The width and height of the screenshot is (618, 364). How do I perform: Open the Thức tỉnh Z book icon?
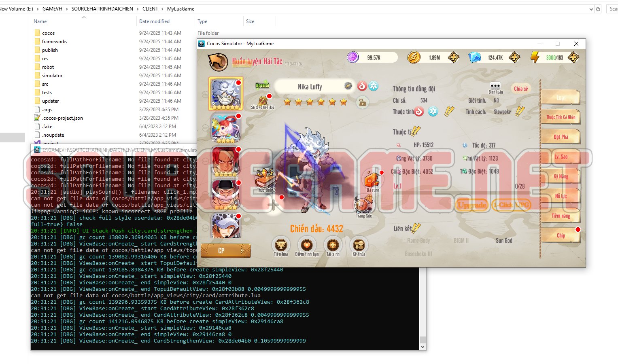click(265, 179)
